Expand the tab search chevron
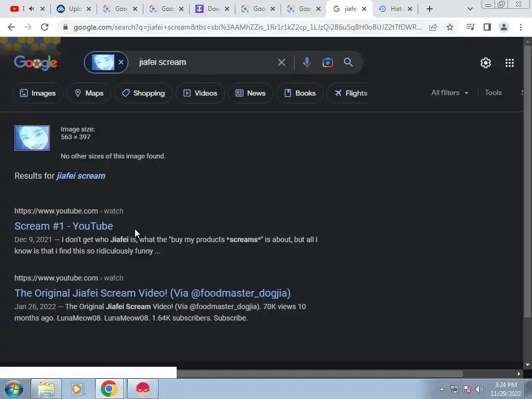 click(x=470, y=9)
